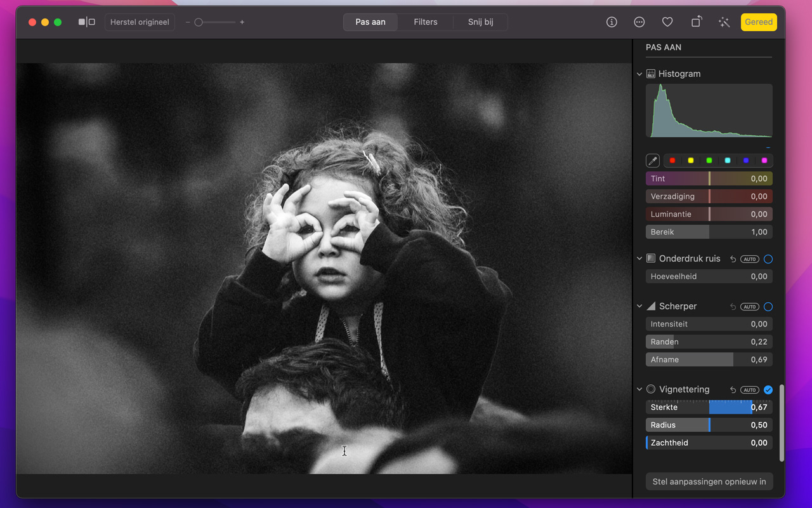Rotate the photo with the rotate icon

coord(696,22)
